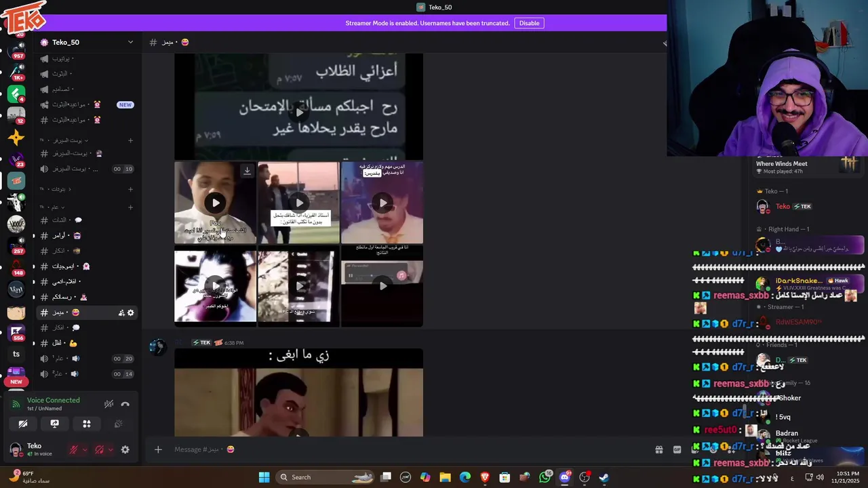Open the NEW-tagged مواعيد البثوث channel

(87, 104)
